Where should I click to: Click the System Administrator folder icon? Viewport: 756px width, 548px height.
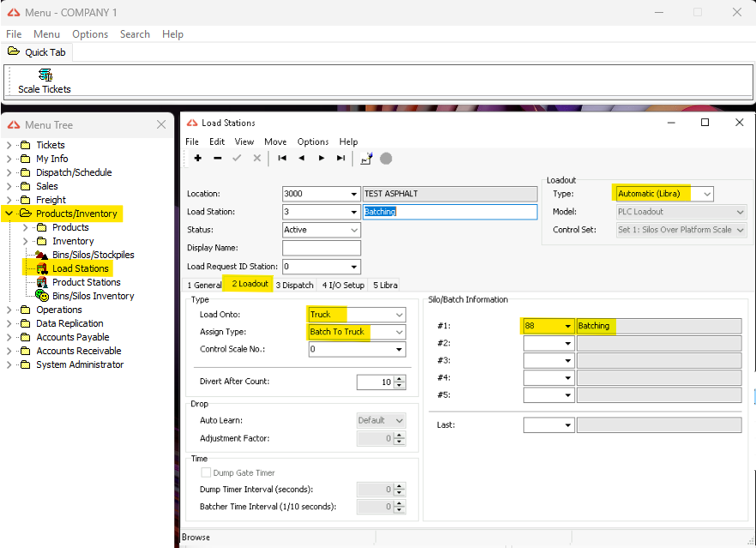[x=26, y=364]
